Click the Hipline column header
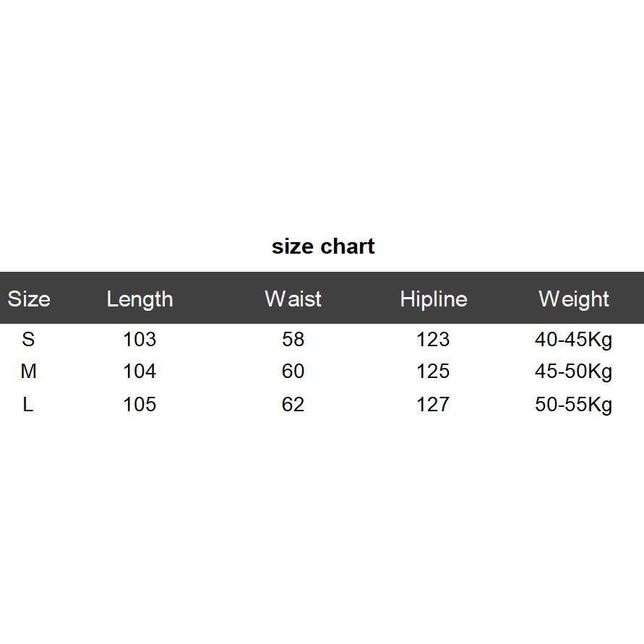 (434, 299)
